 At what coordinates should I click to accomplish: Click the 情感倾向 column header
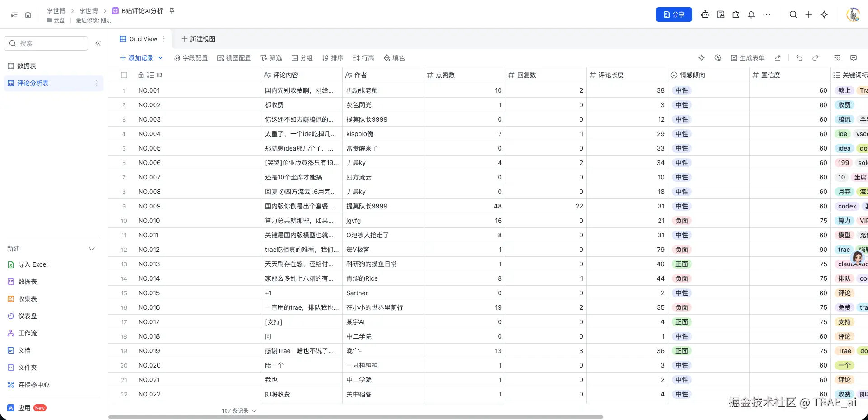point(708,75)
